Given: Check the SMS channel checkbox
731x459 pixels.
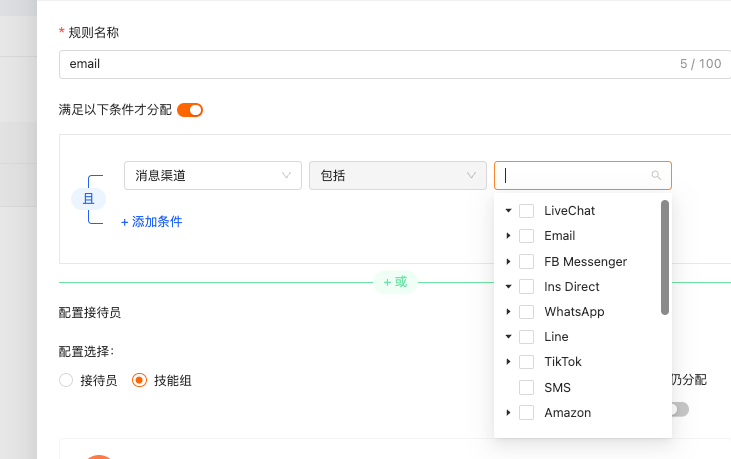Looking at the screenshot, I should click(526, 387).
